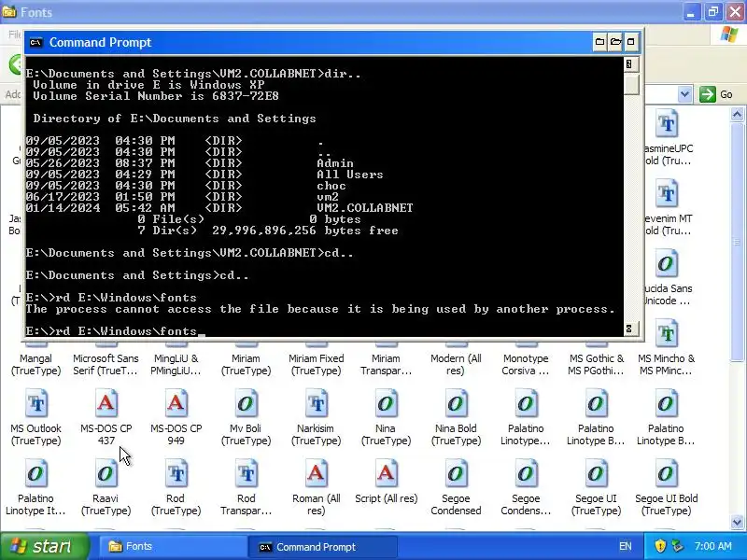This screenshot has width=747, height=560.
Task: Click the Microsoft Sans Serif label
Action: (106, 365)
